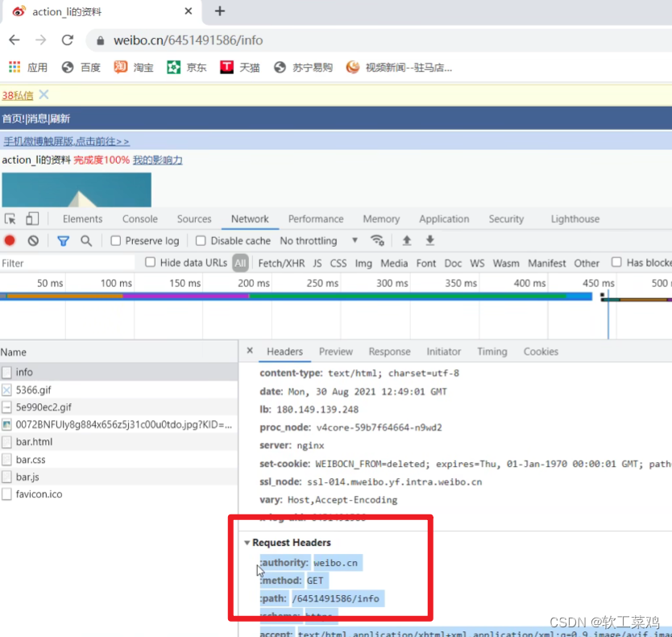672x637 pixels.
Task: Open the Response details tab
Action: pyautogui.click(x=389, y=352)
